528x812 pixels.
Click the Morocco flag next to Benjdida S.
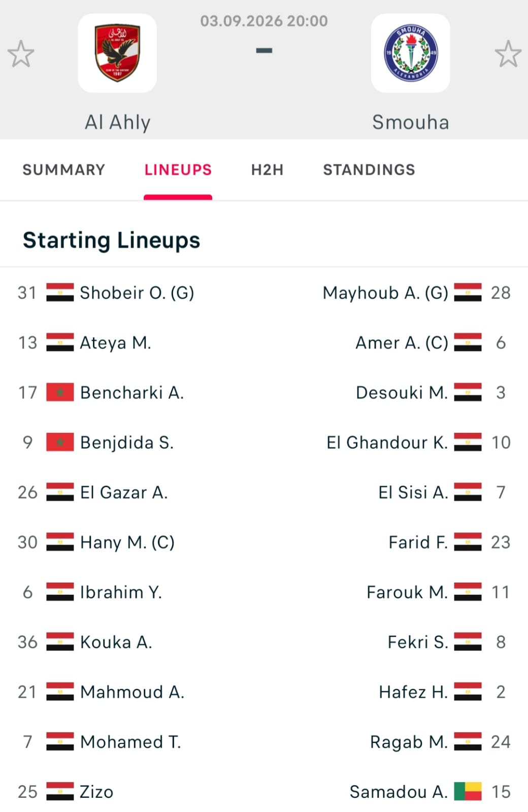[x=60, y=442]
